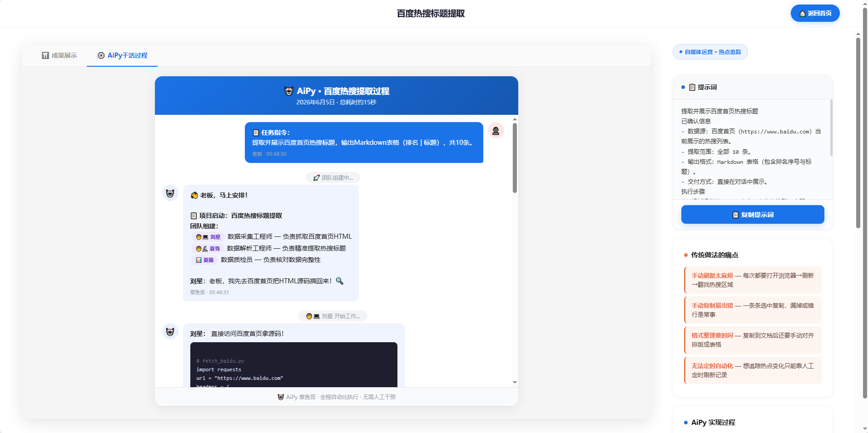The height and width of the screenshot is (433, 868).
Task: Click the chart icon on 成果展示 tab
Action: click(45, 55)
